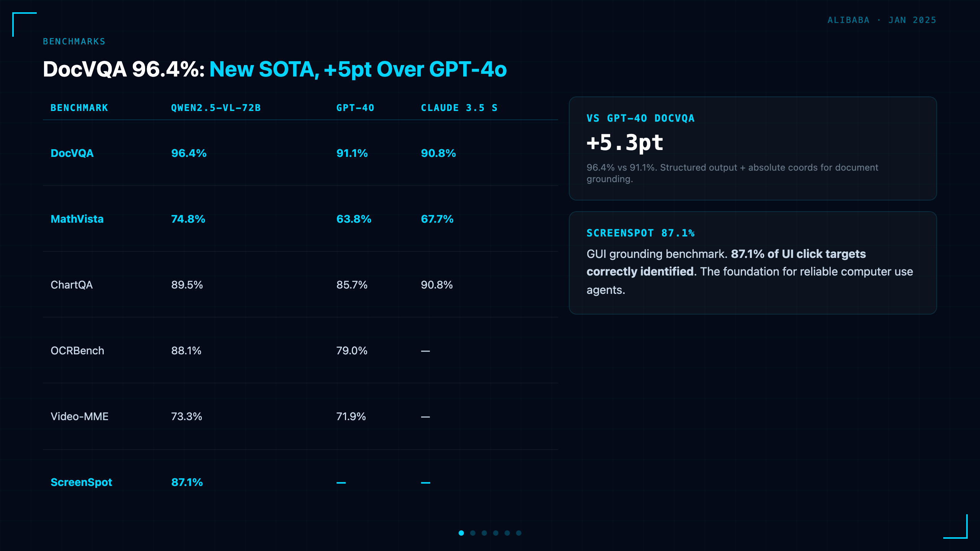980x551 pixels.
Task: Go to the last pagination dot
Action: coord(519,533)
